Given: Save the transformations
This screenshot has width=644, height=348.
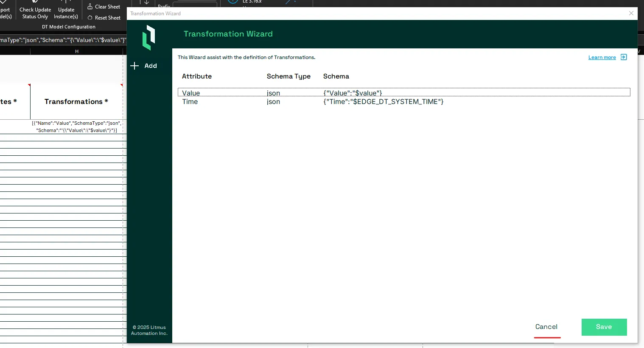Looking at the screenshot, I should (604, 327).
